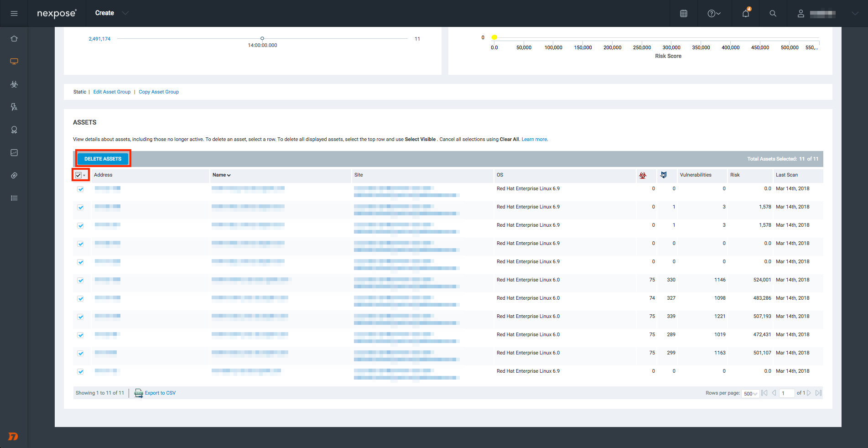This screenshot has height=448, width=868.
Task: Click the vulnerabilities value 1146
Action: click(x=720, y=280)
